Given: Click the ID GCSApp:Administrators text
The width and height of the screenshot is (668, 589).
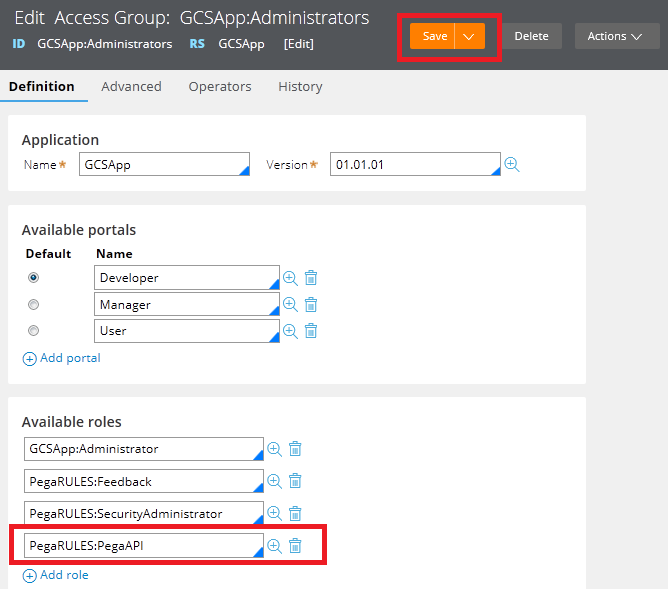Looking at the screenshot, I should [92, 44].
